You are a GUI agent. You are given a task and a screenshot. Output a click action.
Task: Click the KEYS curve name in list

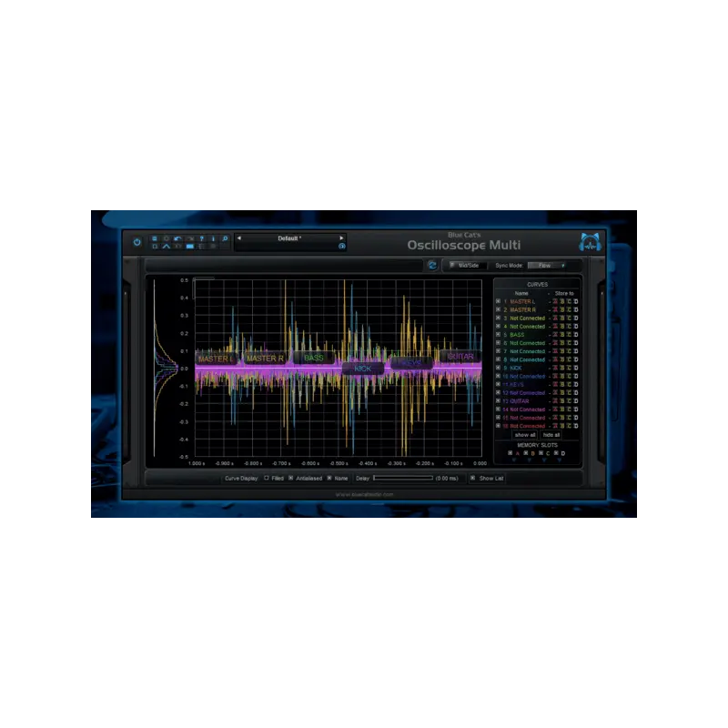click(517, 384)
